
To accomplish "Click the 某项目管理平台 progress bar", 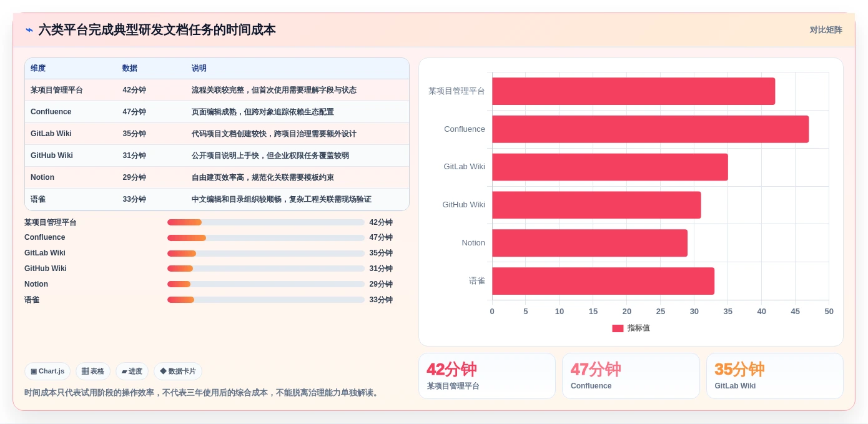I will [266, 222].
